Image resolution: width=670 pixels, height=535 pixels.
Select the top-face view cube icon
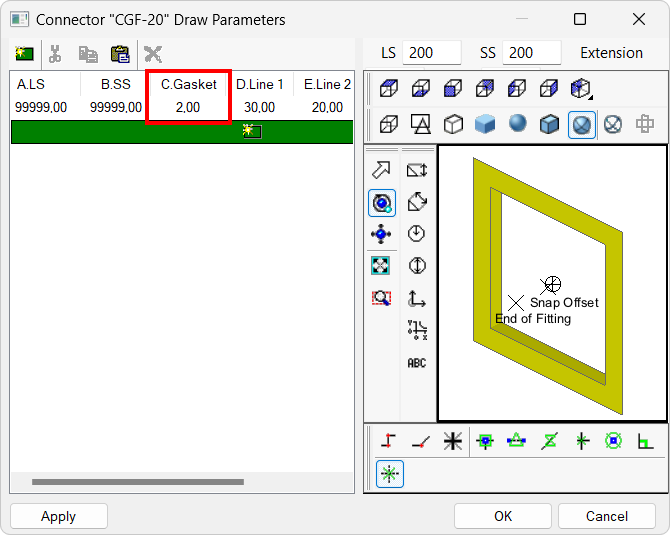[388, 88]
